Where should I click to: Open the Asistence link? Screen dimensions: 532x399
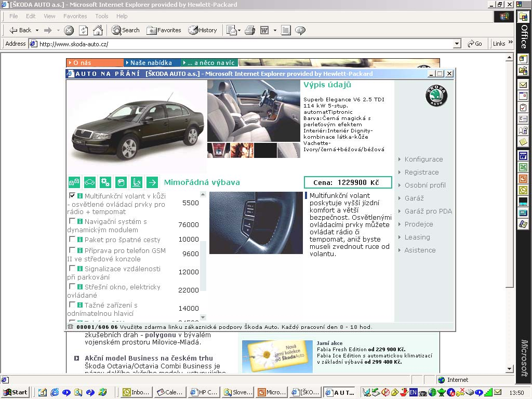pyautogui.click(x=420, y=250)
